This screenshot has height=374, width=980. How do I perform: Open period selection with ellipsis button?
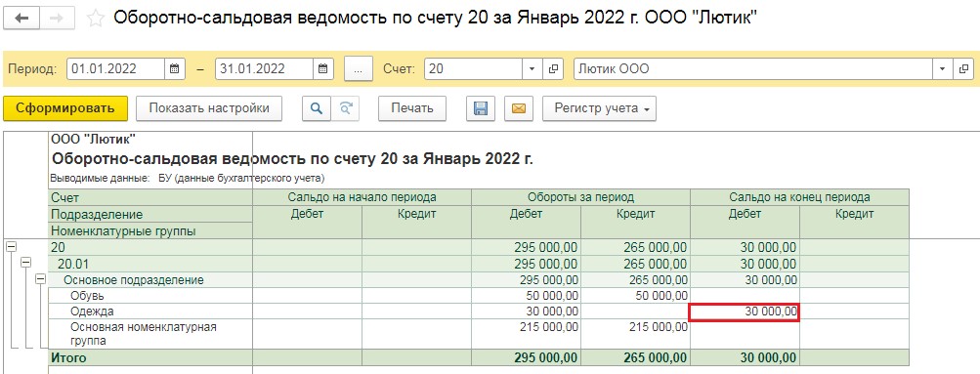359,68
